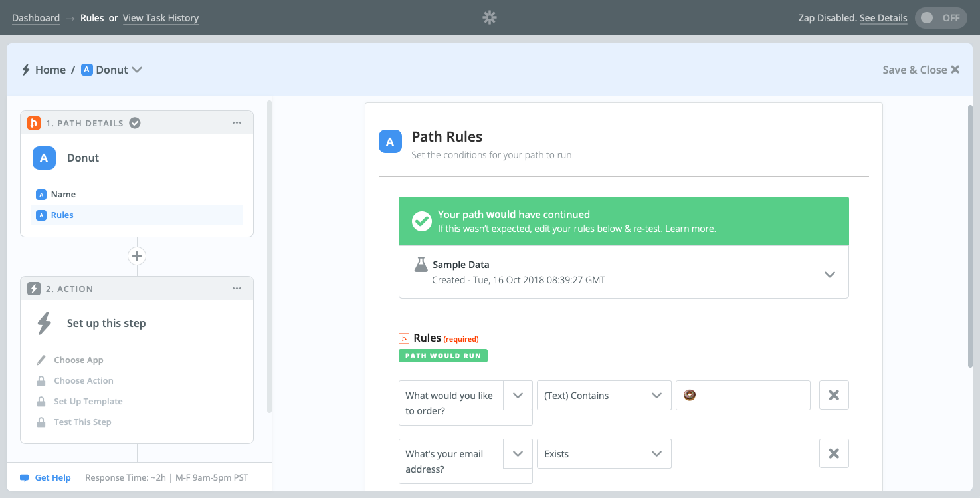Click the Rules breadcrumb text
980x498 pixels.
tap(92, 18)
